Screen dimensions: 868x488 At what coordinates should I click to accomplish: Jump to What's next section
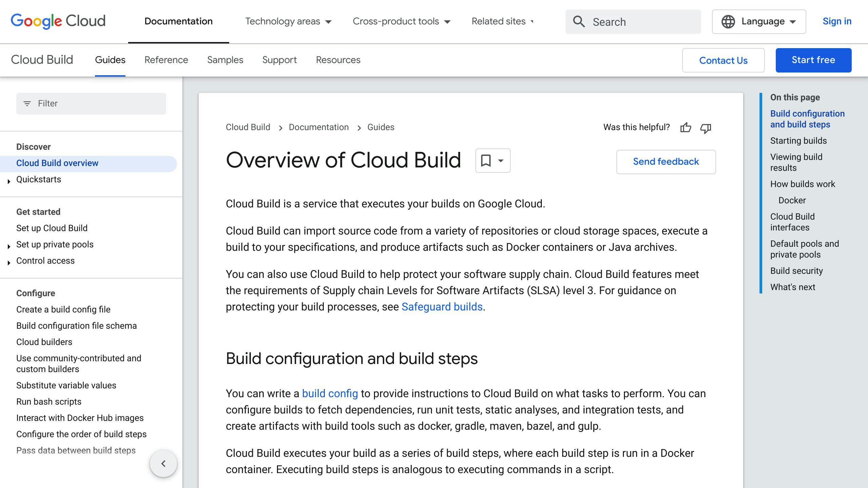793,287
